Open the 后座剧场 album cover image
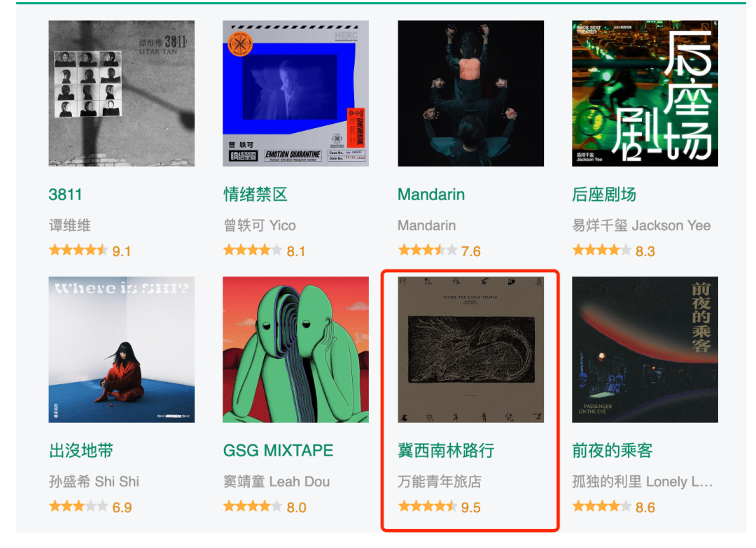The image size is (756, 548). (645, 94)
